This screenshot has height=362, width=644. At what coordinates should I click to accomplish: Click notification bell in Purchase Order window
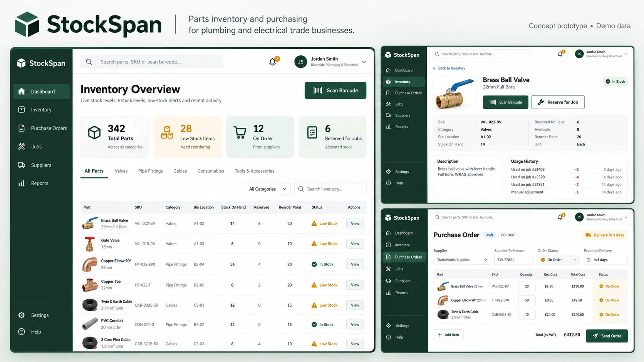tap(560, 217)
